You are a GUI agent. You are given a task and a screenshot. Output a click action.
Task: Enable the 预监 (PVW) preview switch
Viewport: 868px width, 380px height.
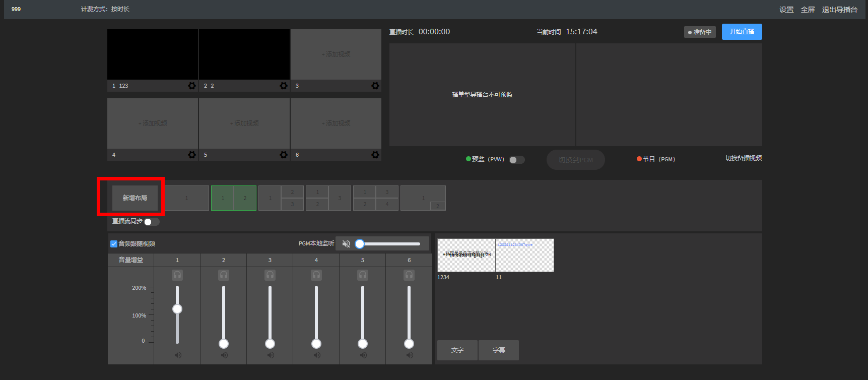(x=516, y=160)
